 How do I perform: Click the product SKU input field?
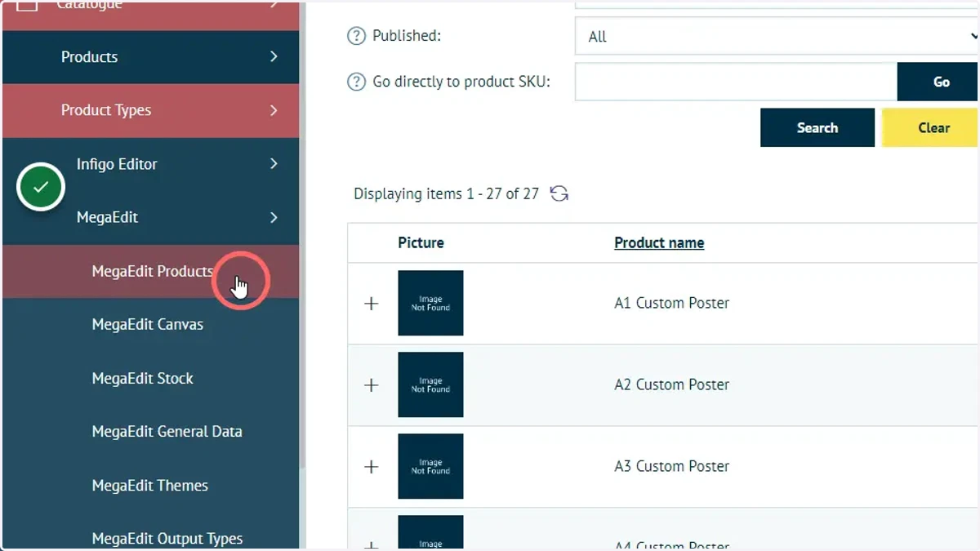click(x=736, y=82)
